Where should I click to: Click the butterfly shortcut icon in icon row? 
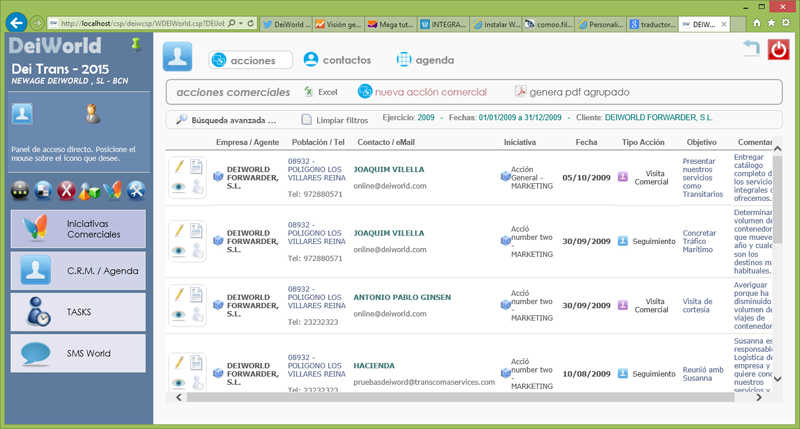[113, 190]
